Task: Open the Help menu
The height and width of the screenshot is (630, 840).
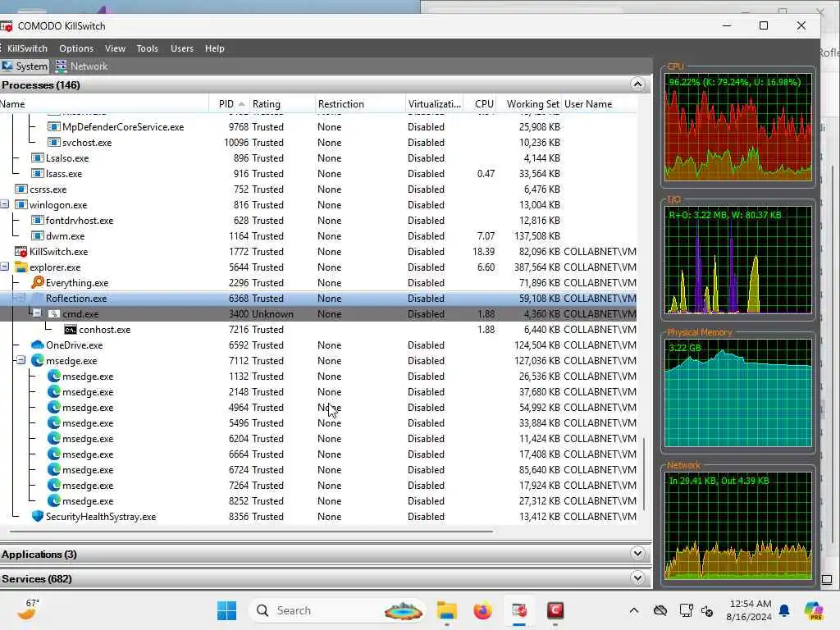Action: (215, 48)
